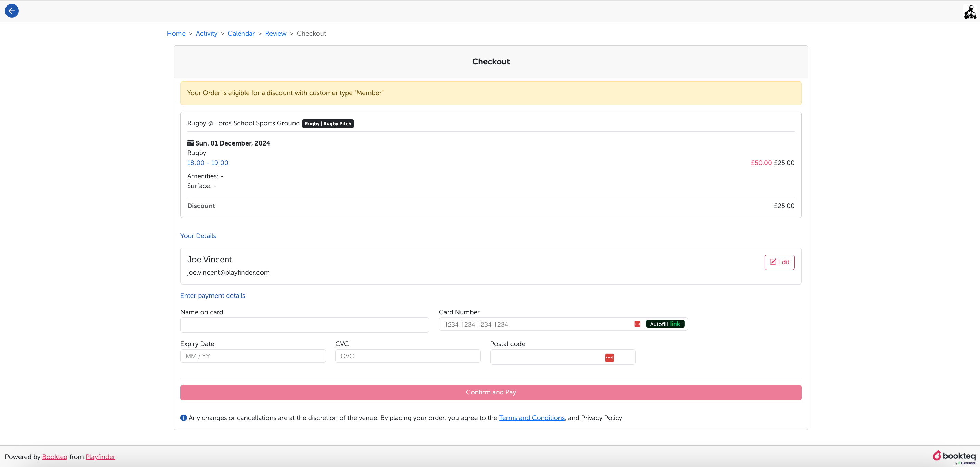
Task: Open Playfinder link in footer
Action: tap(100, 457)
